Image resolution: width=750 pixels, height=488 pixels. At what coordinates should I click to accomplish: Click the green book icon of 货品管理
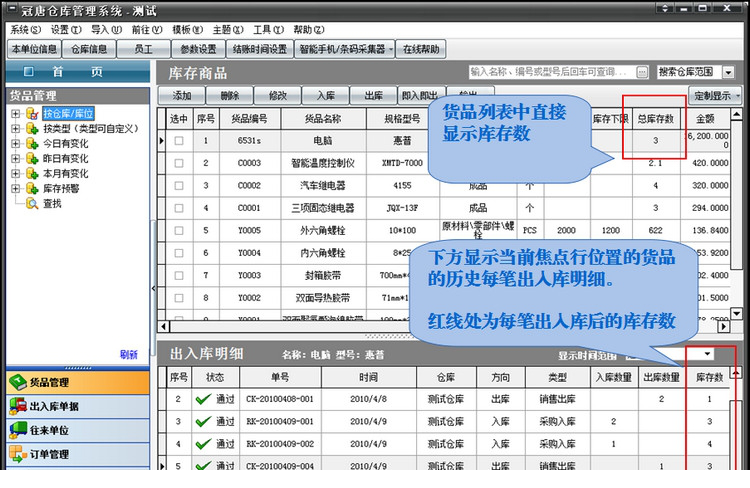click(x=18, y=382)
